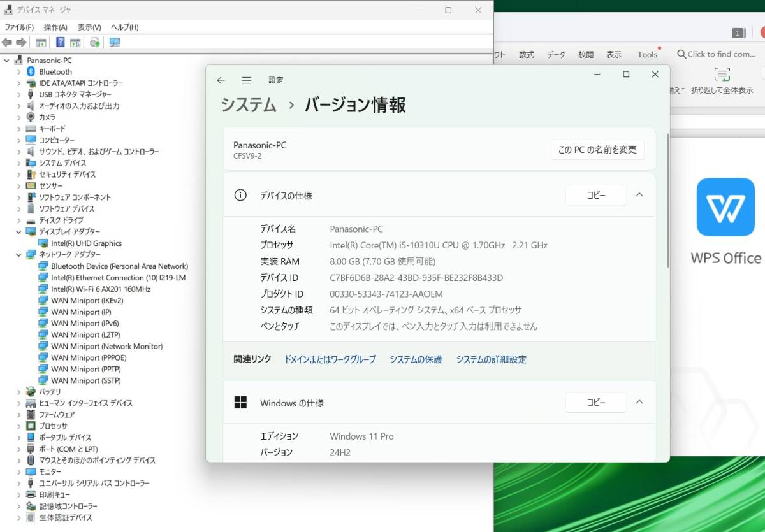Click the WPS Office blue logo
Screen dimensions: 765x532
[x=725, y=207]
